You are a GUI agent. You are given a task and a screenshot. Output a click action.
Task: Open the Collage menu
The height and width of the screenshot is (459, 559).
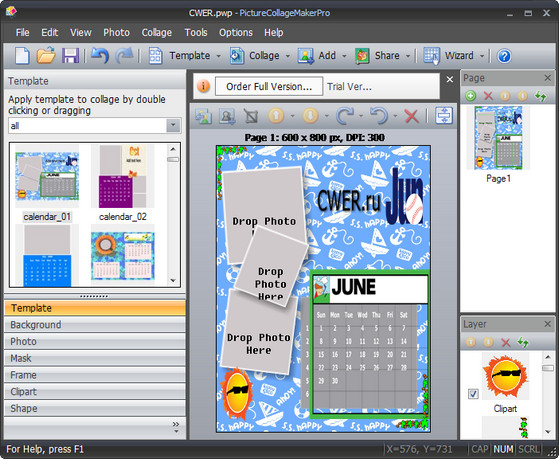157,32
